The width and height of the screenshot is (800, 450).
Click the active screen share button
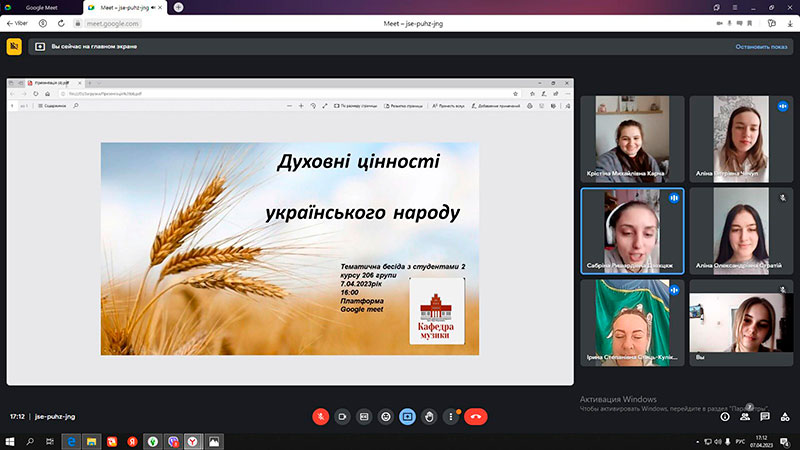click(407, 417)
